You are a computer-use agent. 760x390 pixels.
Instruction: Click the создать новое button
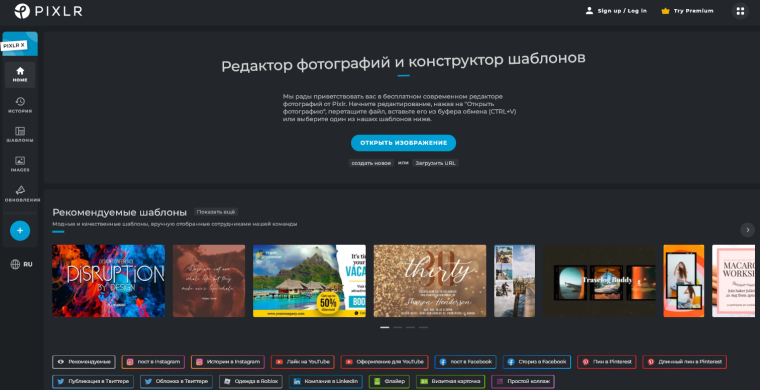coord(371,163)
